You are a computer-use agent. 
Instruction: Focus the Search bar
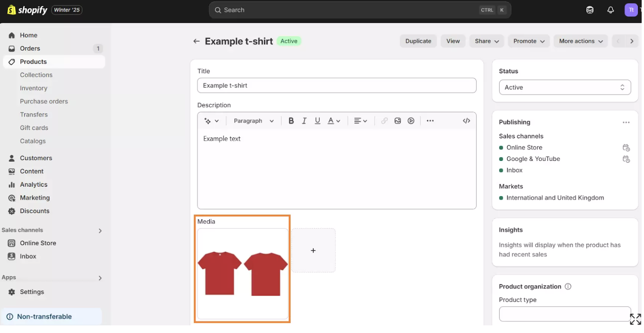pos(360,10)
